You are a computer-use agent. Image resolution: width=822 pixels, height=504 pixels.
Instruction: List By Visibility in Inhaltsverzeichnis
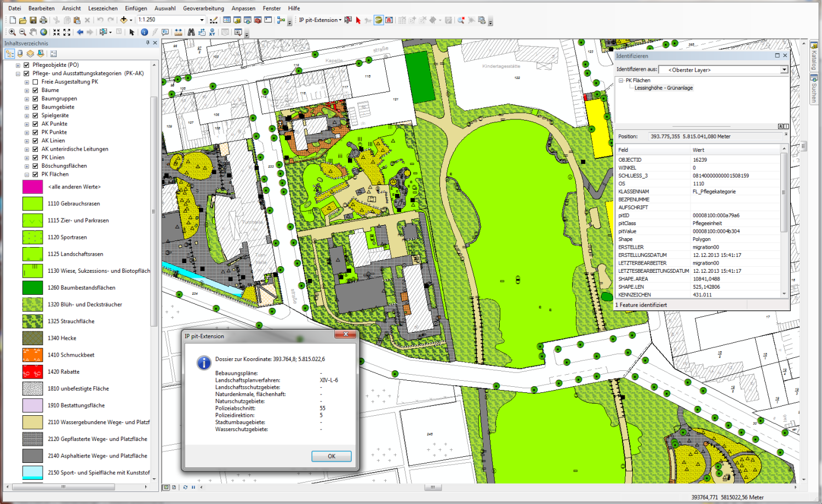(30, 54)
